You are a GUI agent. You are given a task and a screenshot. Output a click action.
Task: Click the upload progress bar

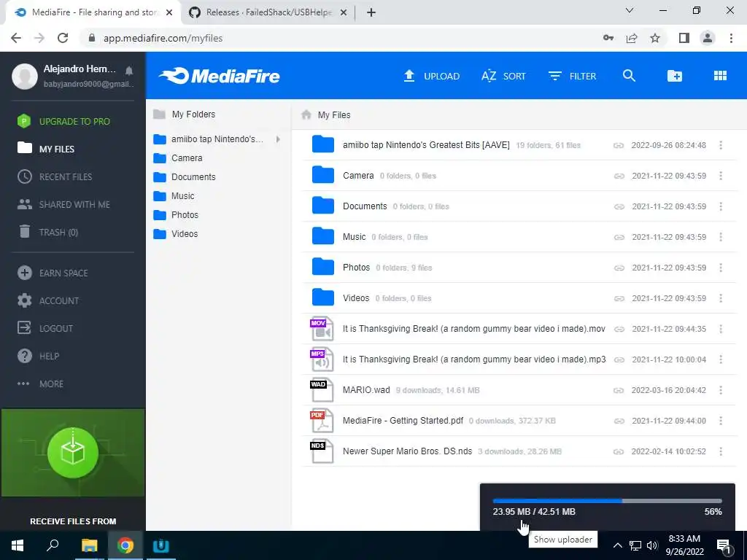pyautogui.click(x=608, y=501)
